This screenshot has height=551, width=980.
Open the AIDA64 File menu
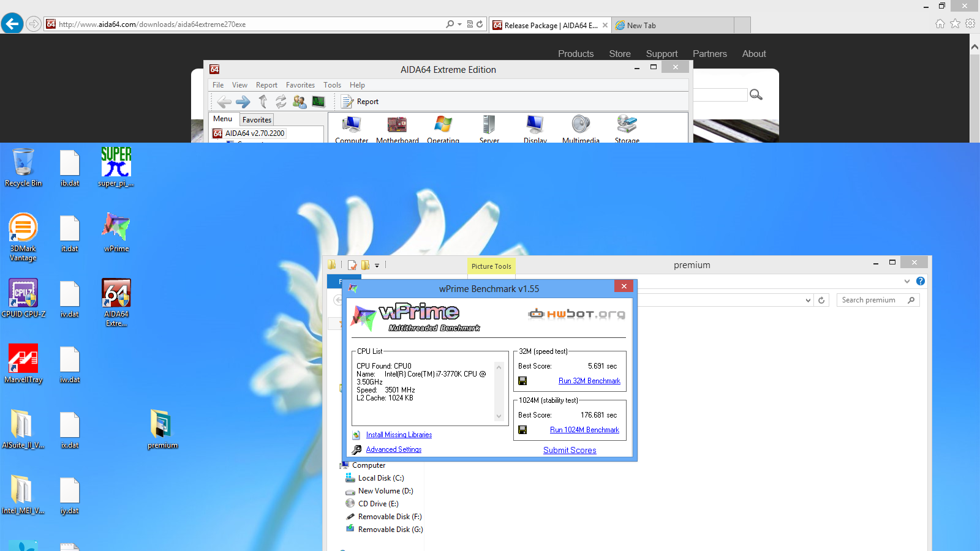pos(218,85)
